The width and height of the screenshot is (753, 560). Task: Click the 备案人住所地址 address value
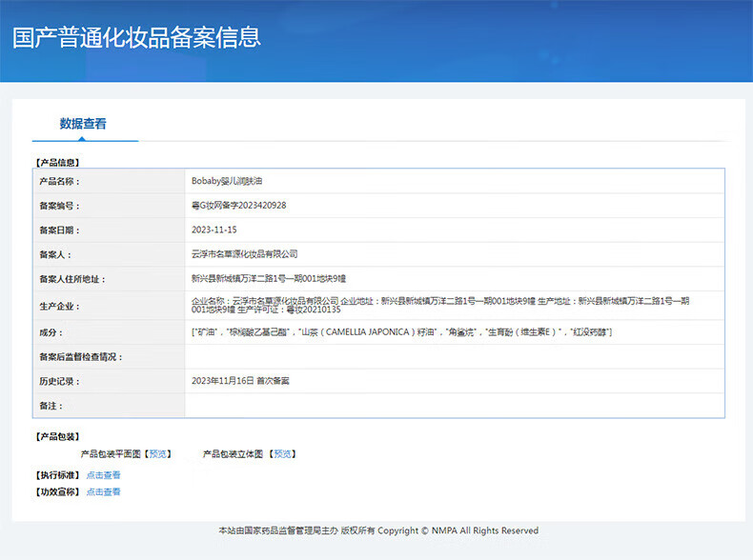268,279
